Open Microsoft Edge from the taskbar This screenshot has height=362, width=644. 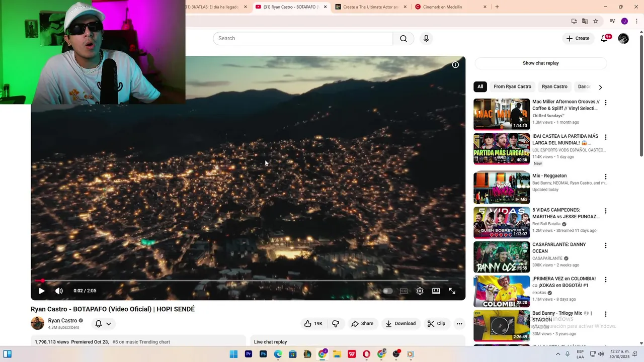(278, 354)
